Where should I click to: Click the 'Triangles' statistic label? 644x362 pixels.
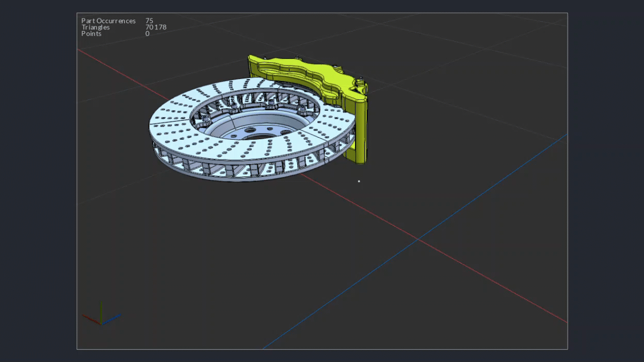pyautogui.click(x=95, y=27)
